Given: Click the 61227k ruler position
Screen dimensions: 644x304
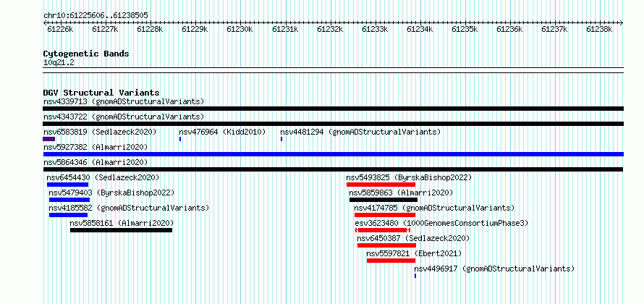Looking at the screenshot, I should [105, 29].
